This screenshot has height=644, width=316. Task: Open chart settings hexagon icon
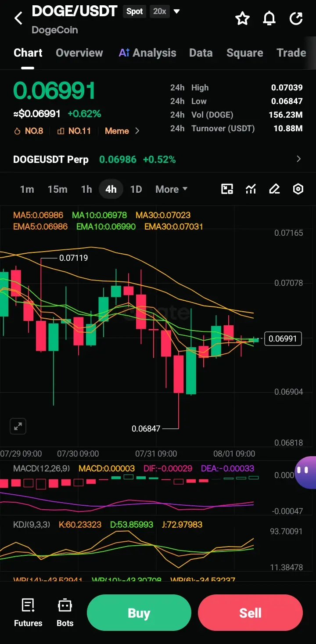pos(298,189)
